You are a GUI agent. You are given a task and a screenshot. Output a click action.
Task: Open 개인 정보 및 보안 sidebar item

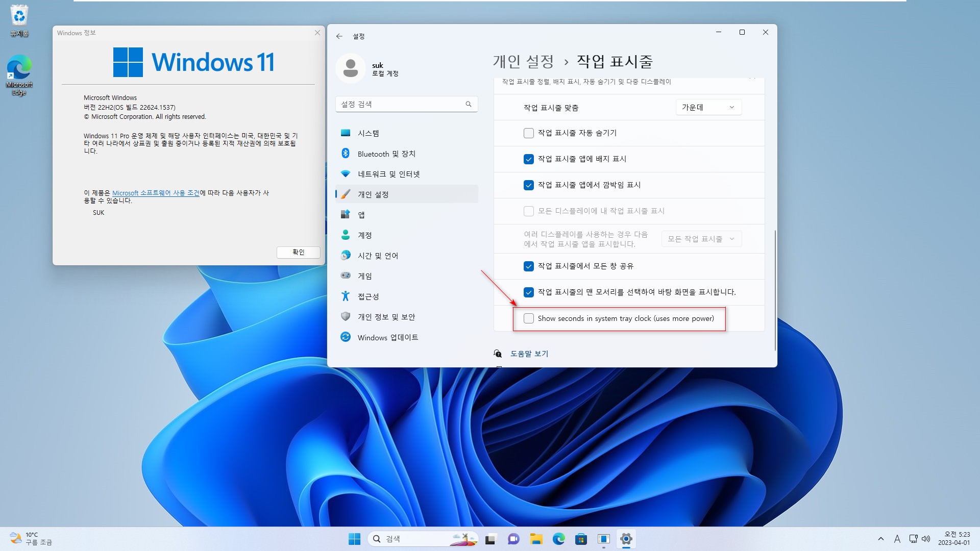point(407,317)
